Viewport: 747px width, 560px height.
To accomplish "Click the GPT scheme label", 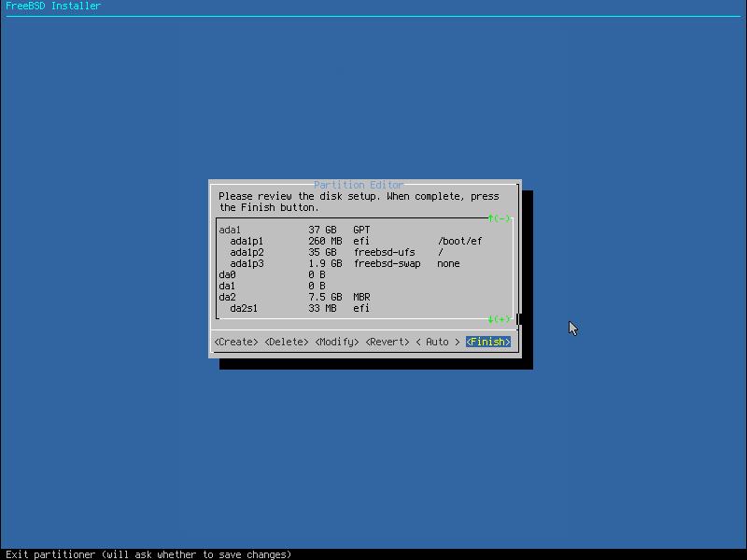I will point(361,230).
